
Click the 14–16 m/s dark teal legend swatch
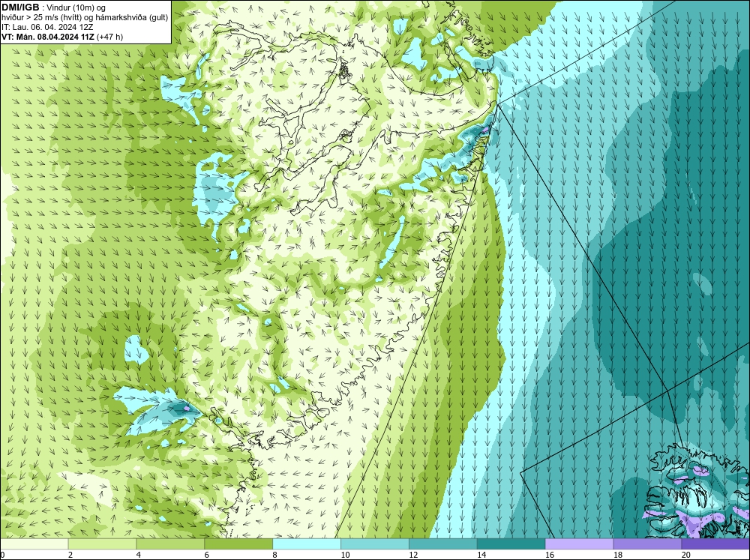[x=511, y=544]
